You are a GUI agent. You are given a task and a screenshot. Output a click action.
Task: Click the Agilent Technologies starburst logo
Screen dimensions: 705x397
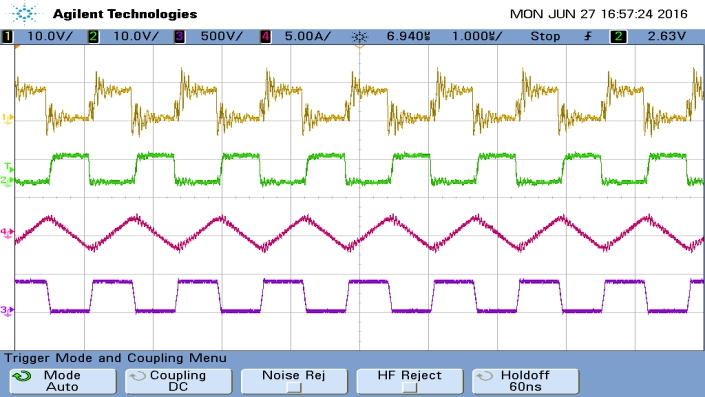coord(24,13)
